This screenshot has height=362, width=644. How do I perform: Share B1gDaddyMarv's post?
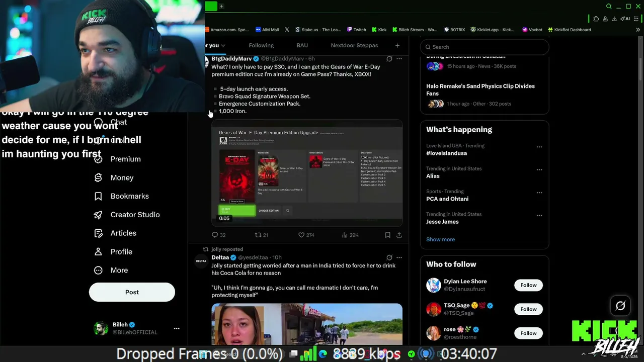pos(399,235)
